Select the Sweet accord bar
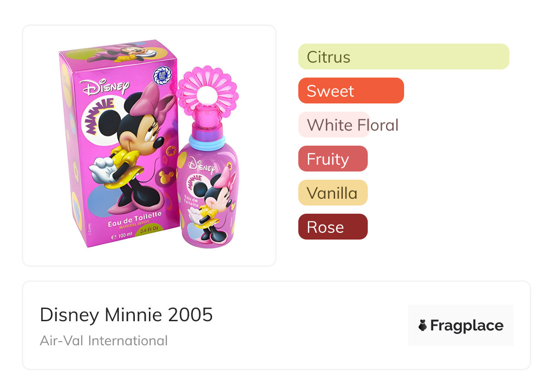Image resolution: width=553 pixels, height=392 pixels. tap(351, 91)
